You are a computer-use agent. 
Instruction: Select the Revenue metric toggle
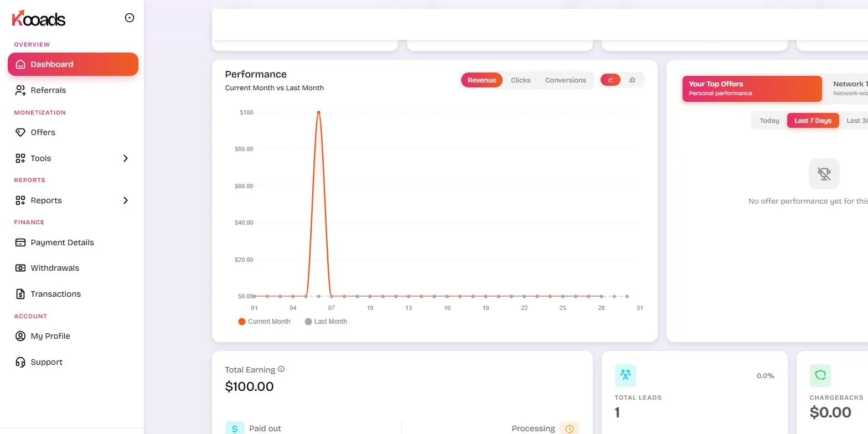coord(482,80)
